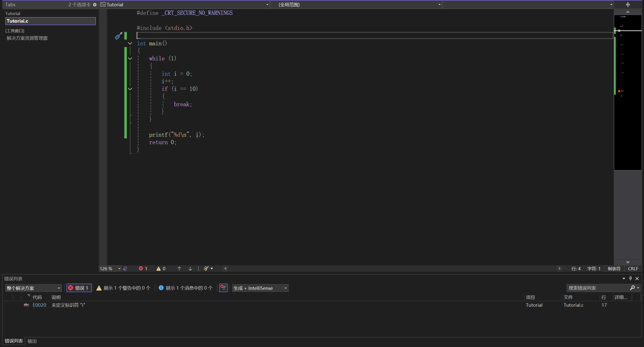Screen dimensions: 644x347
Task: Toggle the build-only IntelliSense errors filter icon
Action: pyautogui.click(x=223, y=288)
